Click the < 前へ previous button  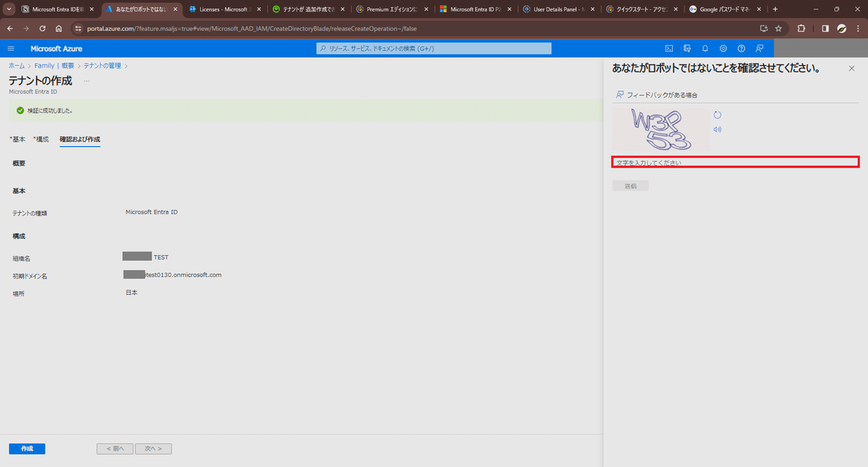coord(115,449)
